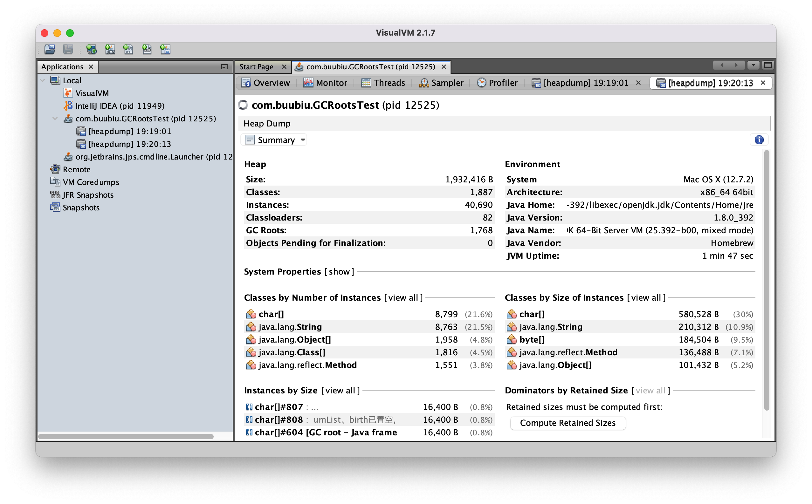Click Add JMX Connection toolbar icon
812x504 pixels.
[x=110, y=50]
